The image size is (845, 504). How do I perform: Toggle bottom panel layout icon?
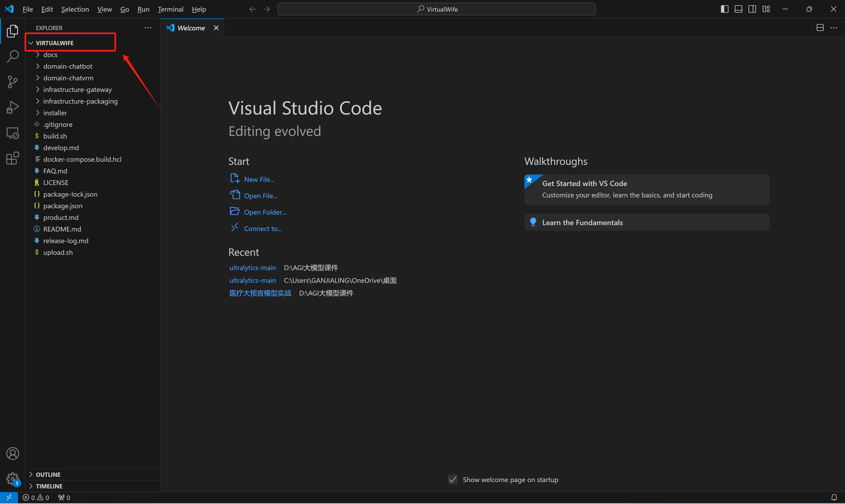pyautogui.click(x=738, y=9)
